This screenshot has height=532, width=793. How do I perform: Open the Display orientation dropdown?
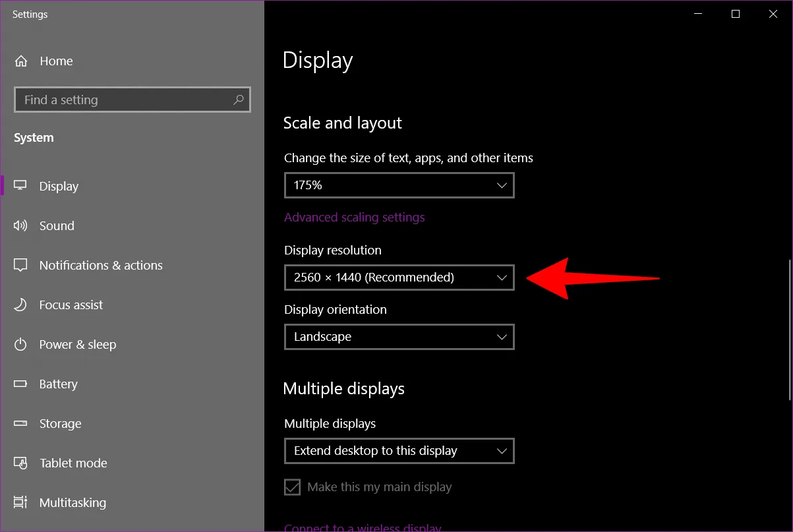point(399,337)
